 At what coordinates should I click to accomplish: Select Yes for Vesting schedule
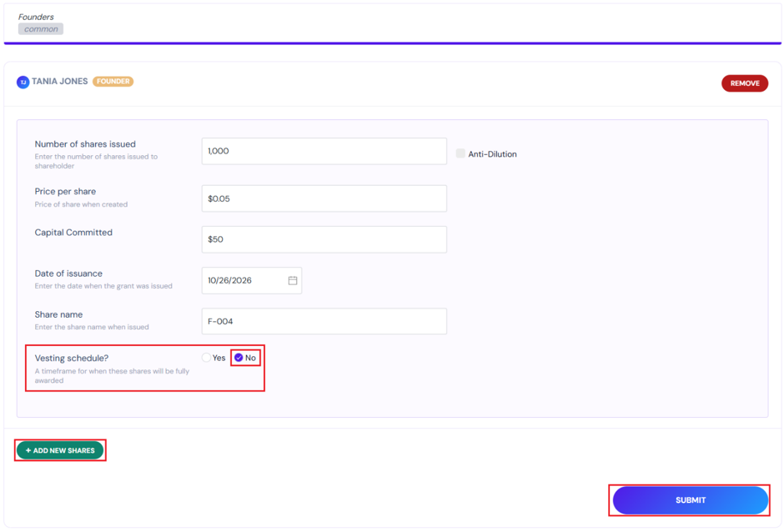pos(206,358)
